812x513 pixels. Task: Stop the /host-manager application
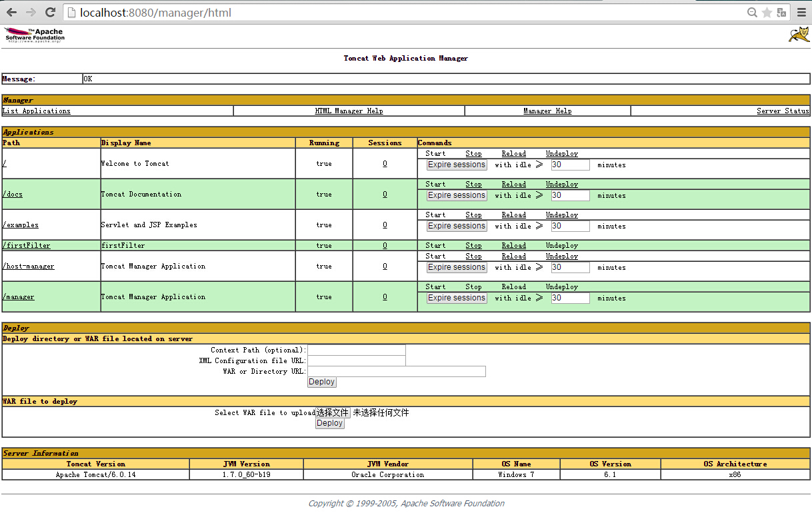(473, 256)
